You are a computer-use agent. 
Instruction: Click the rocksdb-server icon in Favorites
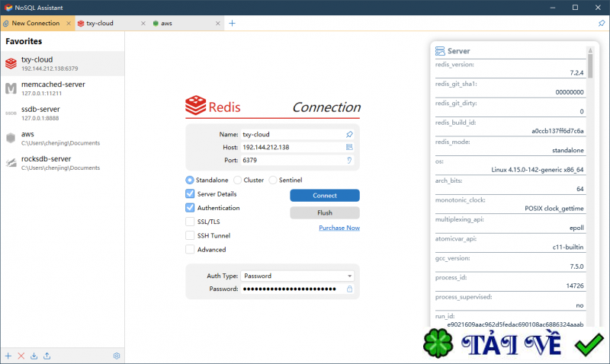11,163
